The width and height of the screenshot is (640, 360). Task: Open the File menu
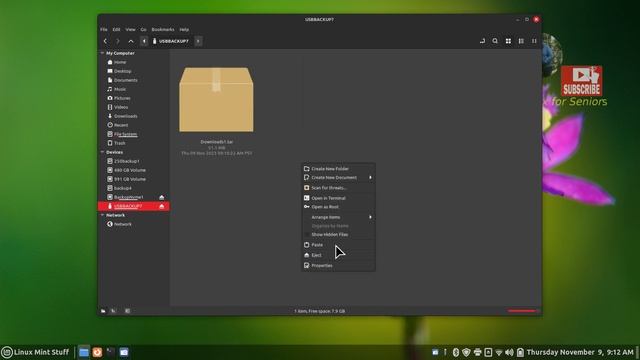pos(104,29)
